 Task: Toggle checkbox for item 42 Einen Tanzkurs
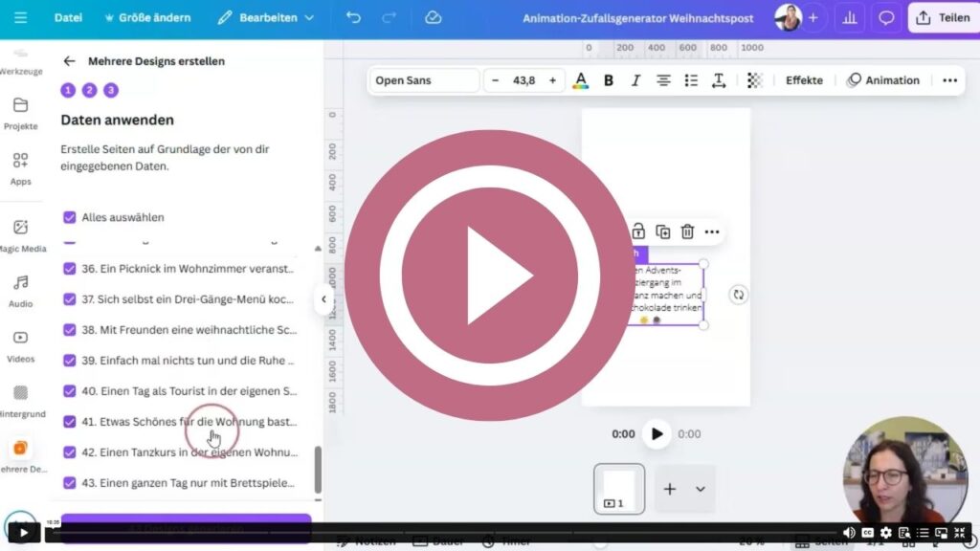coord(70,452)
